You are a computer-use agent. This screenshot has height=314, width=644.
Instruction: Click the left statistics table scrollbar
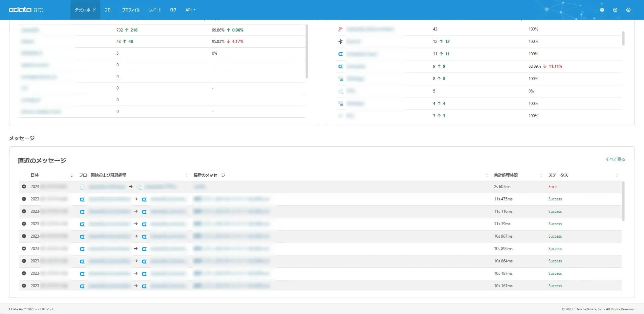[307, 52]
